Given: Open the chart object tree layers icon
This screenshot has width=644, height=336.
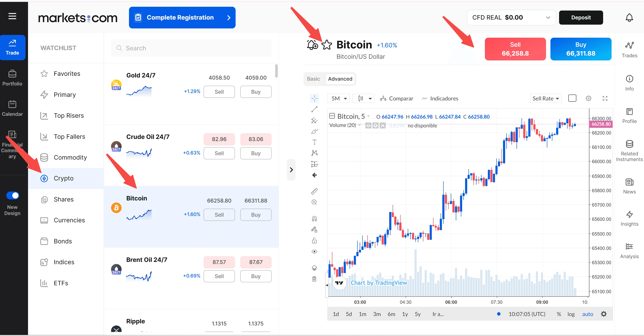Looking at the screenshot, I should pyautogui.click(x=314, y=268).
